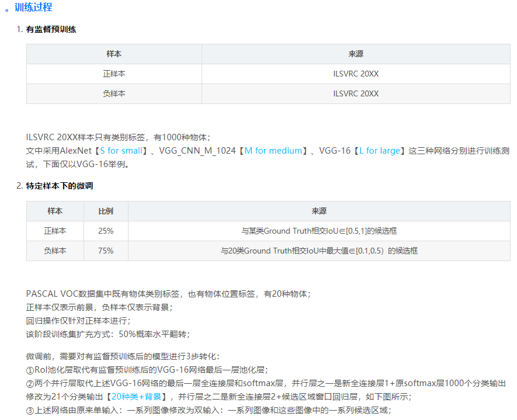Click the line ILSVRC 20XX样本只有类别标签

118,137
